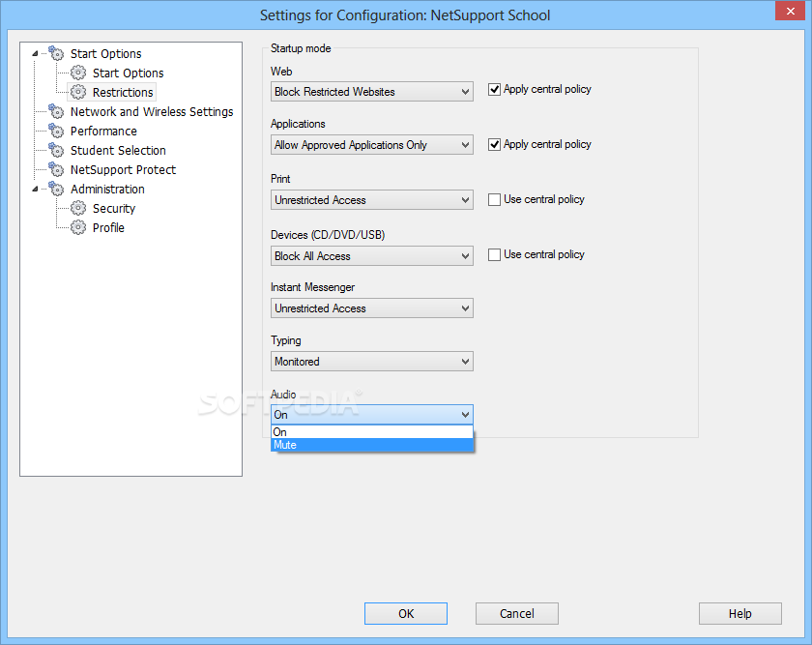The width and height of the screenshot is (812, 645).
Task: Open the Typing mode dropdown
Action: [x=372, y=361]
